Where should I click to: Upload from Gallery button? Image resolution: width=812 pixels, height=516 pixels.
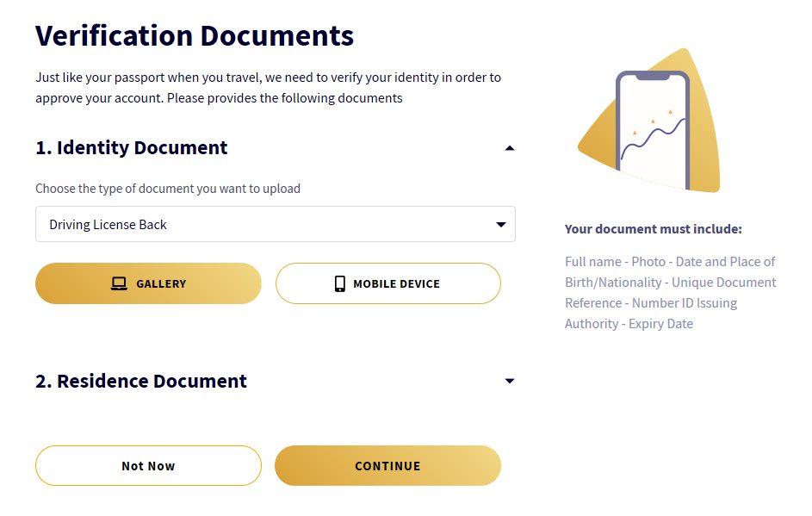click(148, 283)
